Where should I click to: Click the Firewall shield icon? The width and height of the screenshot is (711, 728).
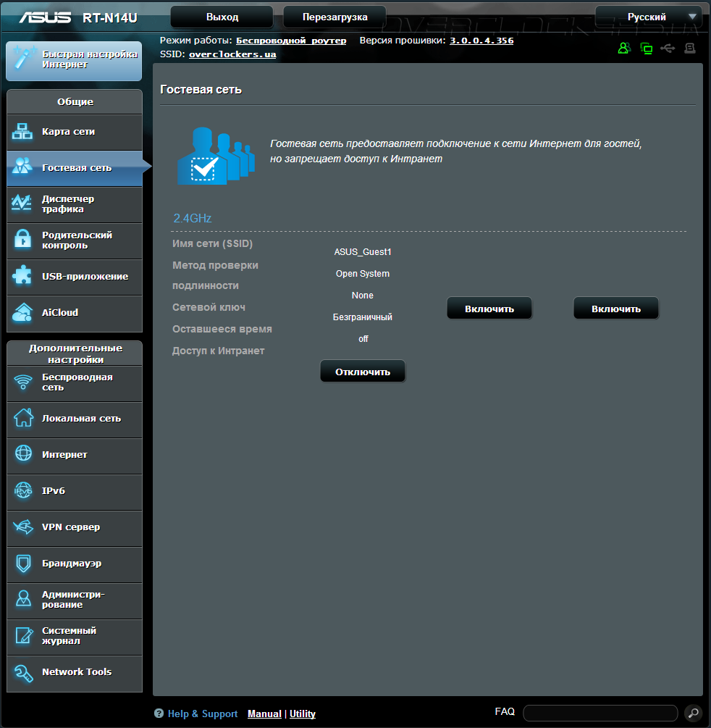(x=23, y=563)
